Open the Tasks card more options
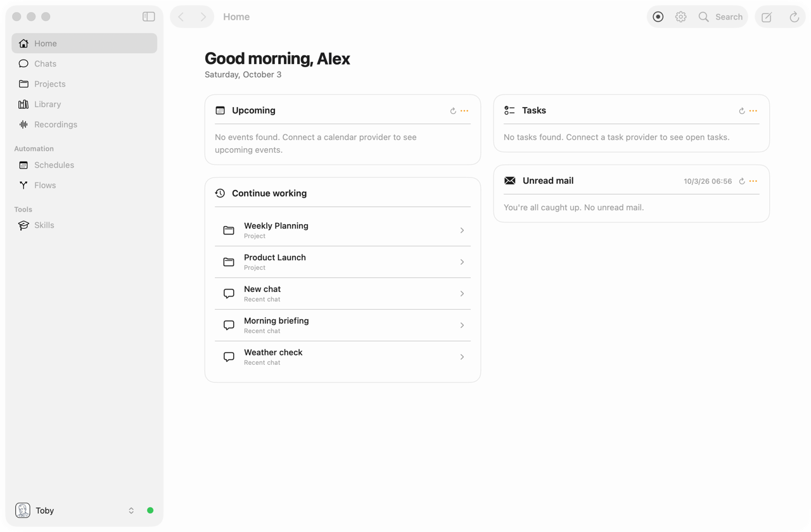This screenshot has width=811, height=532. [x=753, y=111]
